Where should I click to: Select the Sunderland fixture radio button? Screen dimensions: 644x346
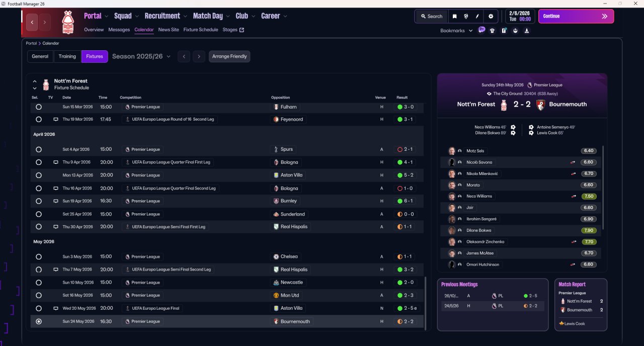39,214
